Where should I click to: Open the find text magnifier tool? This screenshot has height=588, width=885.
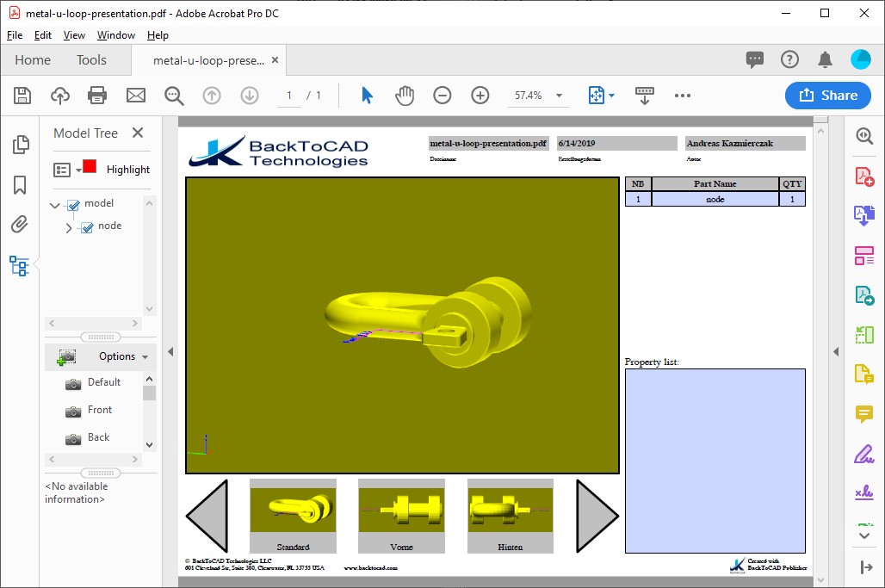(x=174, y=96)
